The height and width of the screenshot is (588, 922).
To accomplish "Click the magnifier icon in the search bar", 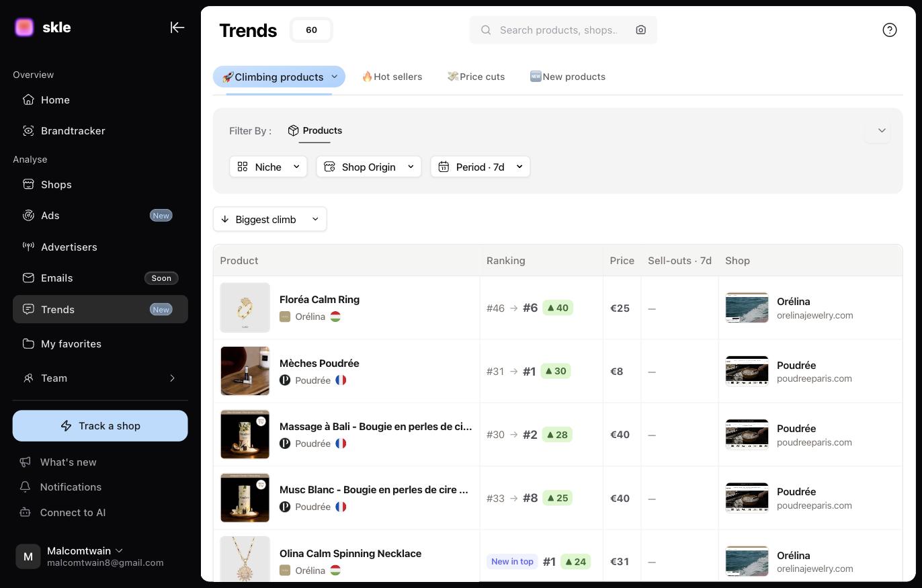I will coord(486,30).
